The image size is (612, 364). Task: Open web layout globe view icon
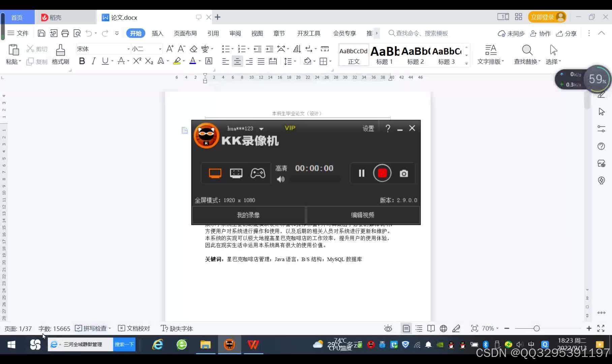(443, 328)
